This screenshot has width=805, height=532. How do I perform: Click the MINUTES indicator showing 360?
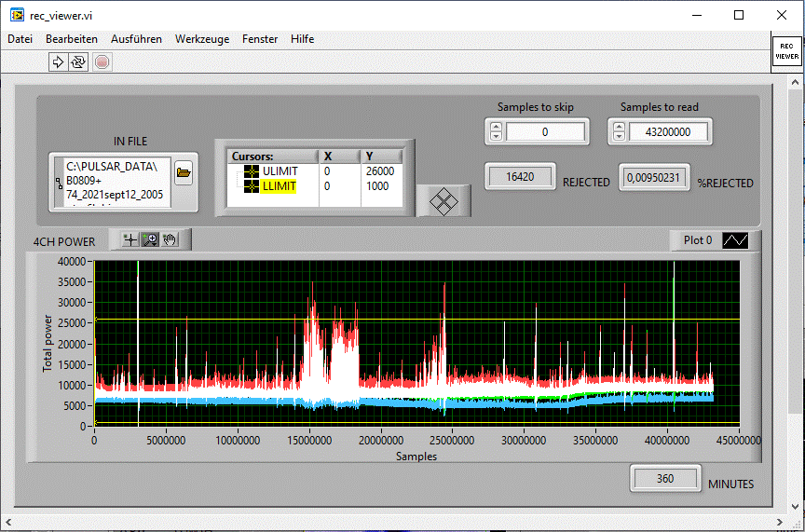(x=665, y=479)
